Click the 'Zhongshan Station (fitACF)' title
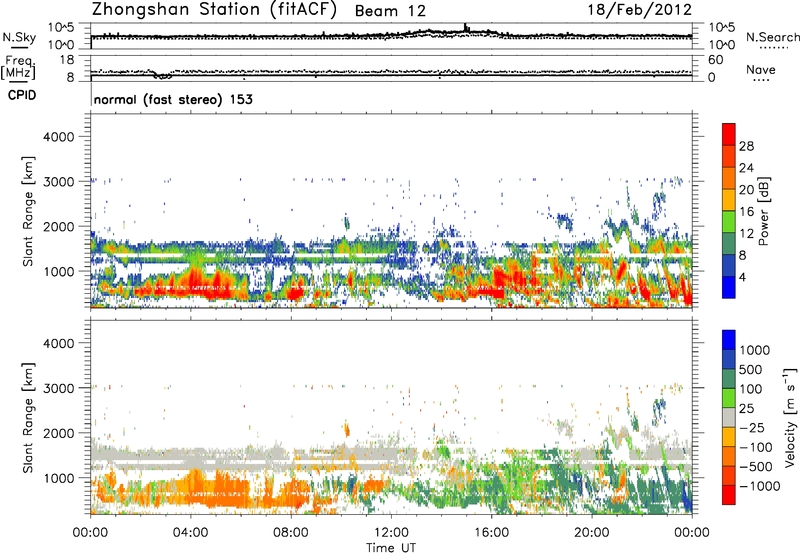The height and width of the screenshot is (554, 800). 214,10
